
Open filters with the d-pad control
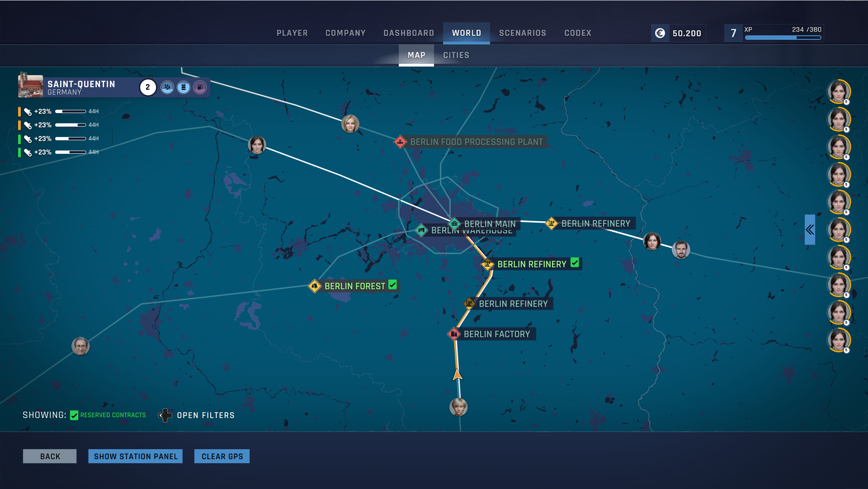pyautogui.click(x=165, y=415)
